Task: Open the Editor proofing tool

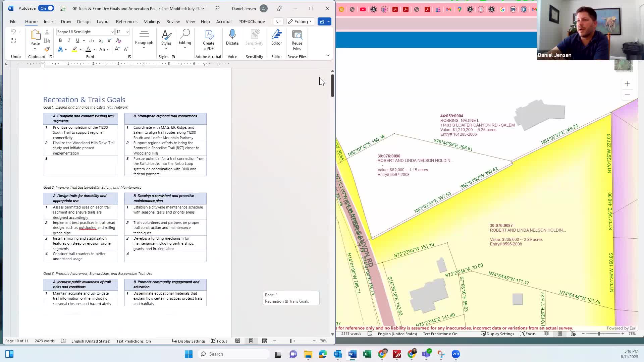Action: click(x=276, y=35)
